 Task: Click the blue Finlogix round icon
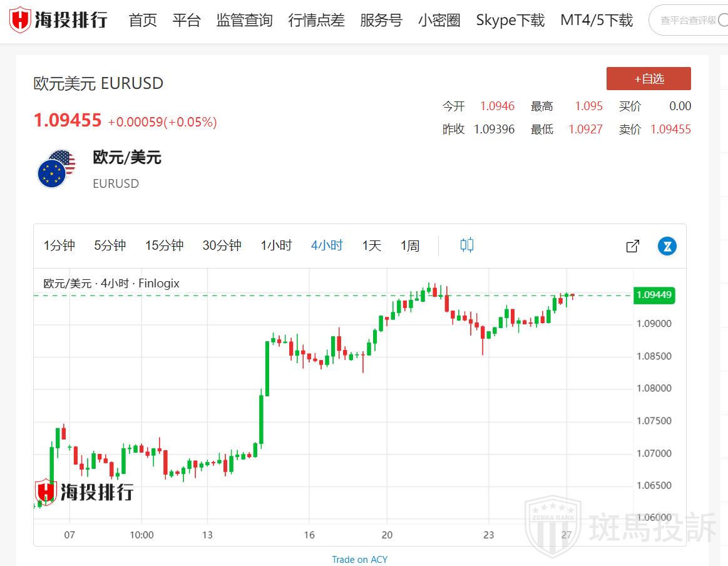tap(667, 246)
